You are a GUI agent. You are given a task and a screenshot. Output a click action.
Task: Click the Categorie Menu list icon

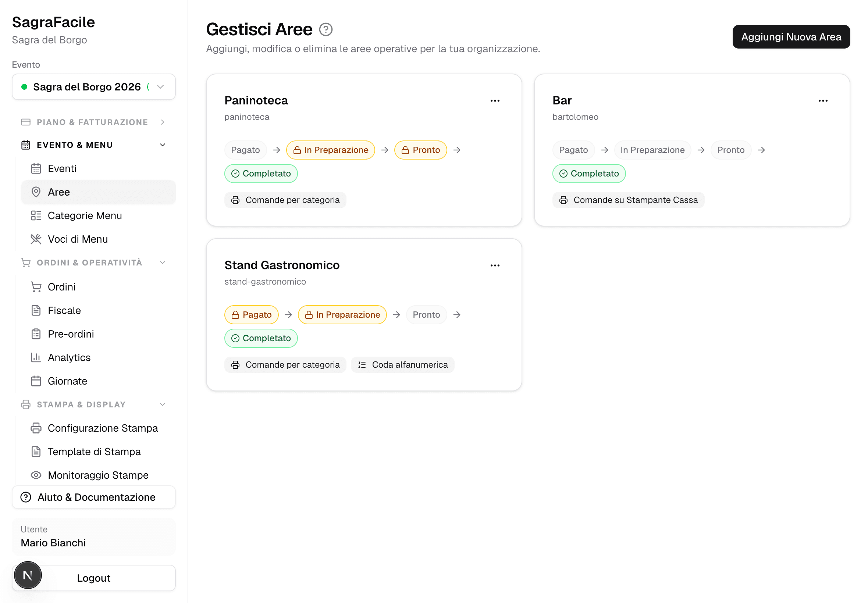(x=36, y=215)
